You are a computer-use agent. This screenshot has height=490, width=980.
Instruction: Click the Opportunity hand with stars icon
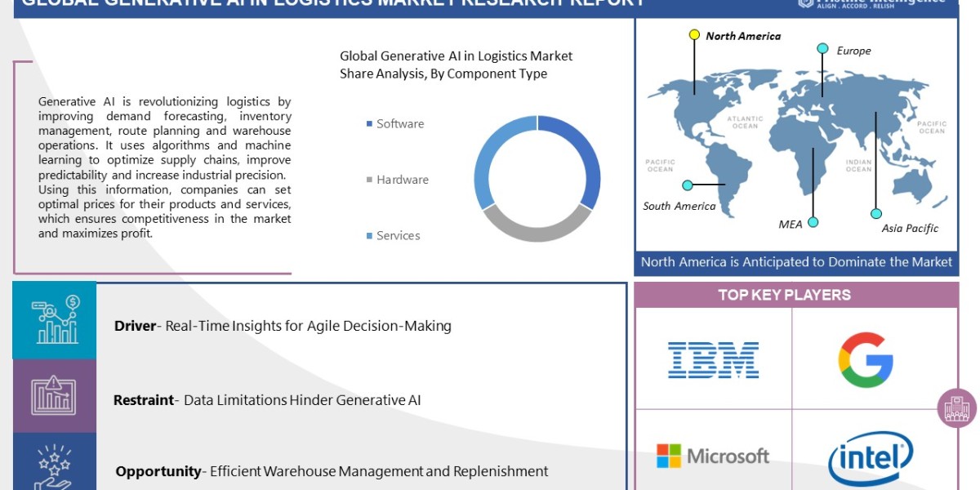(55, 467)
